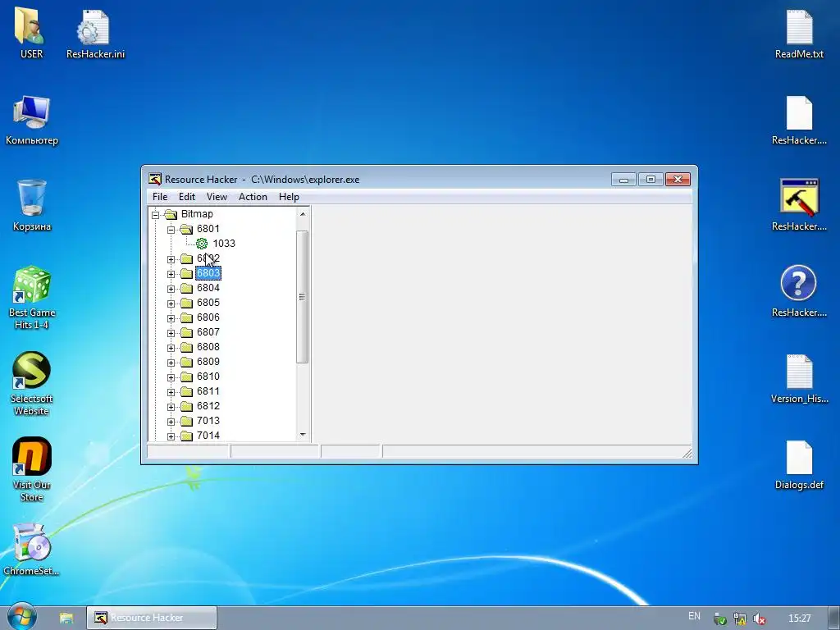This screenshot has width=840, height=630.
Task: Select the 6812 tree entry
Action: pyautogui.click(x=208, y=406)
